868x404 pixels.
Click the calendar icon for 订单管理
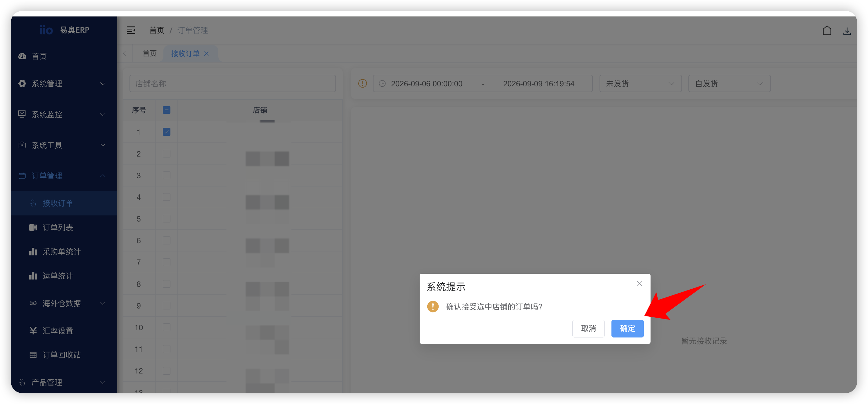tap(22, 176)
